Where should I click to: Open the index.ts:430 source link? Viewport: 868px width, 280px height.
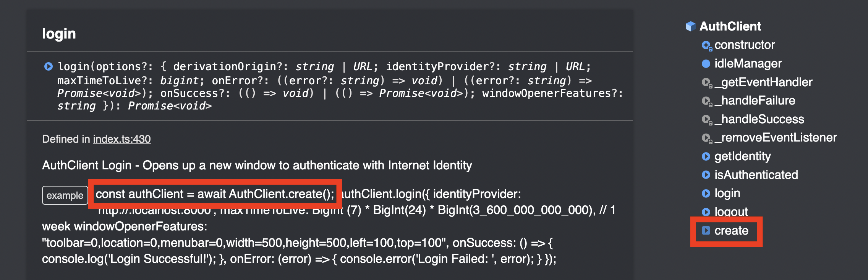tap(122, 139)
